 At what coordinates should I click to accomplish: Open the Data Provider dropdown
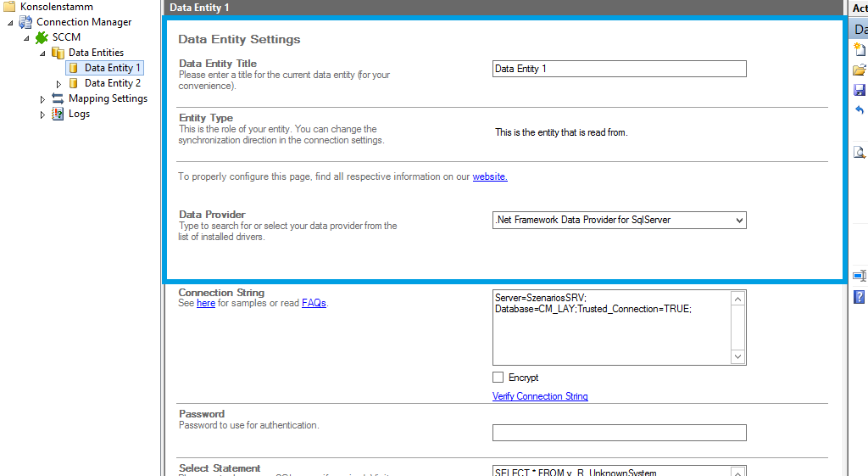(x=739, y=221)
